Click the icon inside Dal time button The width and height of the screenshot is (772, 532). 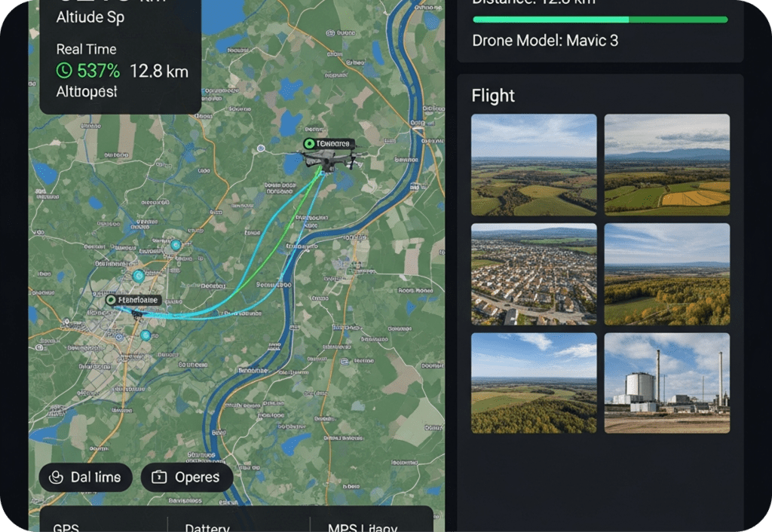pos(56,477)
